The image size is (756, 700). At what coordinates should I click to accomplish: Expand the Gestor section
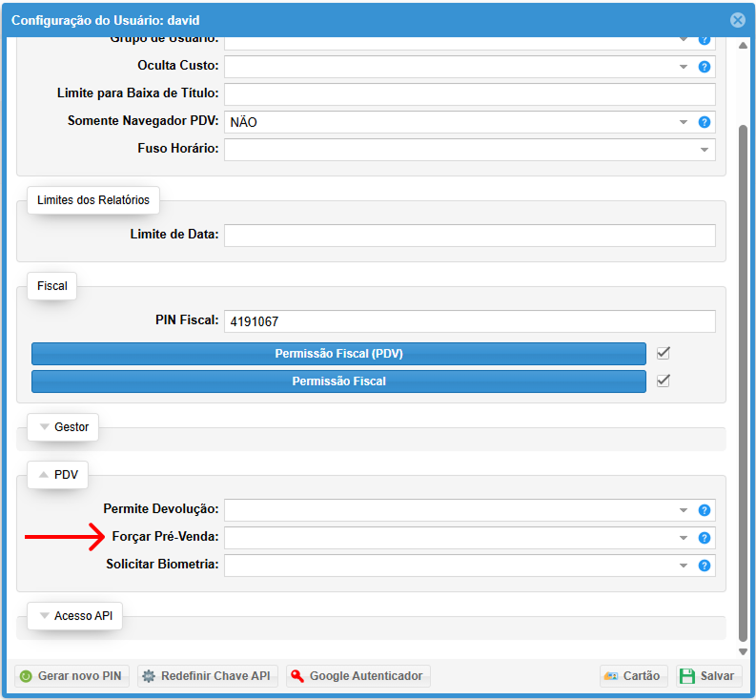click(63, 427)
